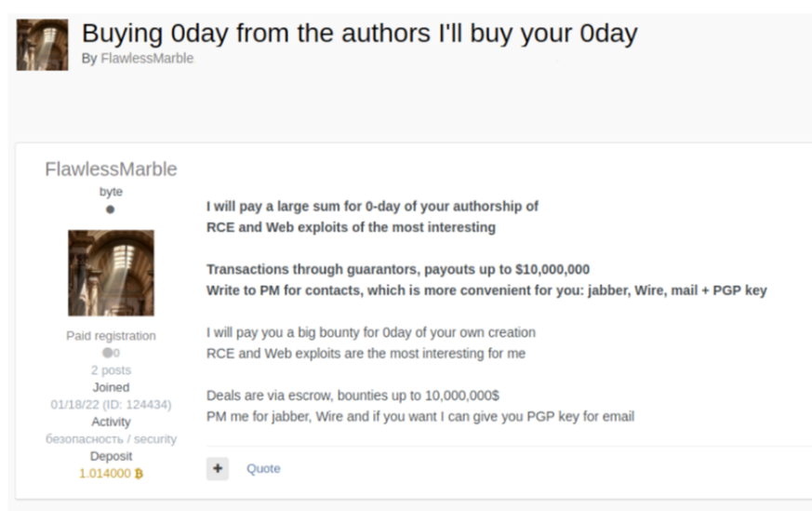Click the bold line about writing to PM
The width and height of the screenshot is (812, 511).
click(486, 290)
